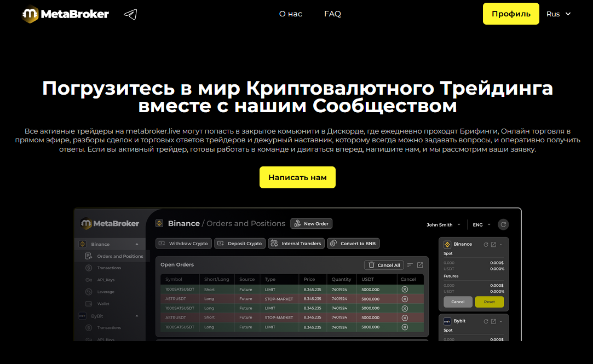Click the Price column header
This screenshot has width=593, height=364.
click(309, 279)
